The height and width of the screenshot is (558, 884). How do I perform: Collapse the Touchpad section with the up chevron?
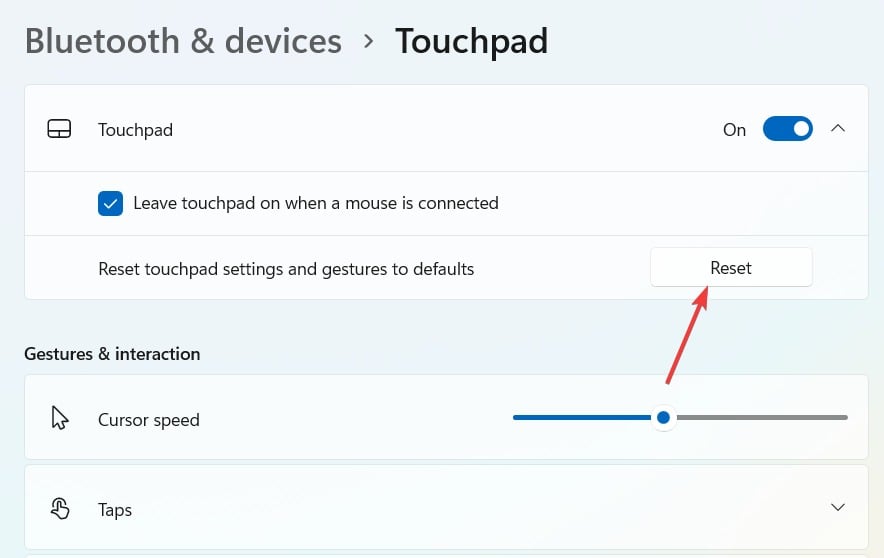[838, 129]
